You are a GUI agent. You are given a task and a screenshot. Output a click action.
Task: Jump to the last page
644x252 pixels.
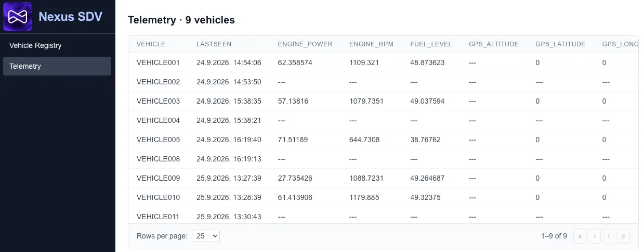[623, 236]
